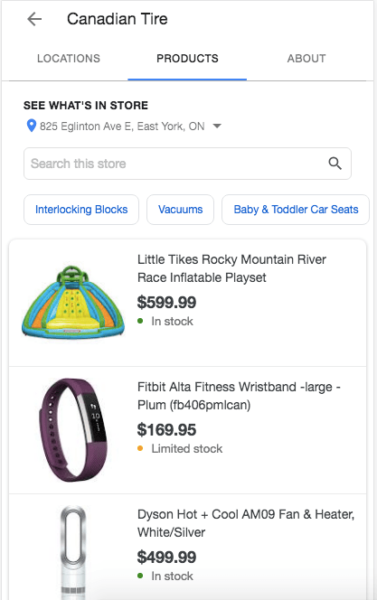This screenshot has height=600, width=377.
Task: Switch to the Locations tab
Action: tap(69, 58)
